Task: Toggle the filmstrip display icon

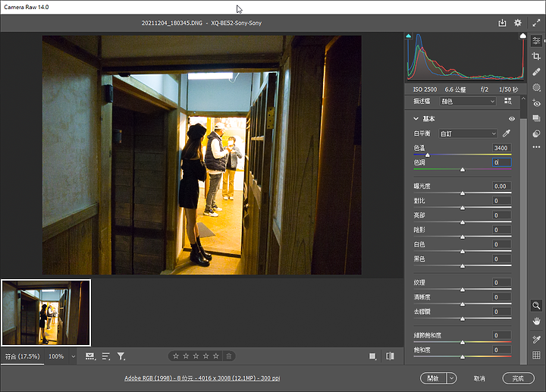Action: pyautogui.click(x=90, y=356)
